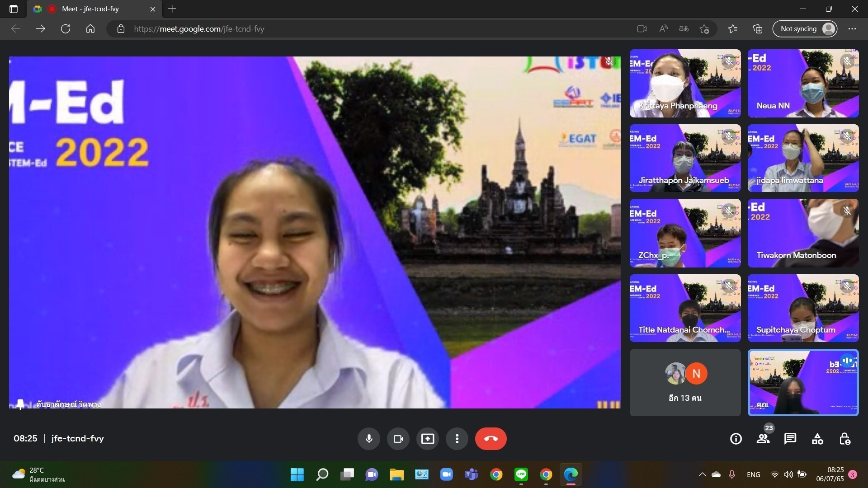Open LINE app from taskbar
This screenshot has height=488, width=868.
click(521, 474)
